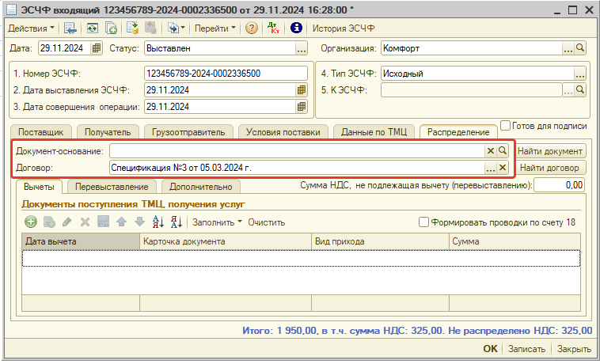Open the calendar icon next to Дата field
This screenshot has height=364, width=600.
(x=96, y=48)
